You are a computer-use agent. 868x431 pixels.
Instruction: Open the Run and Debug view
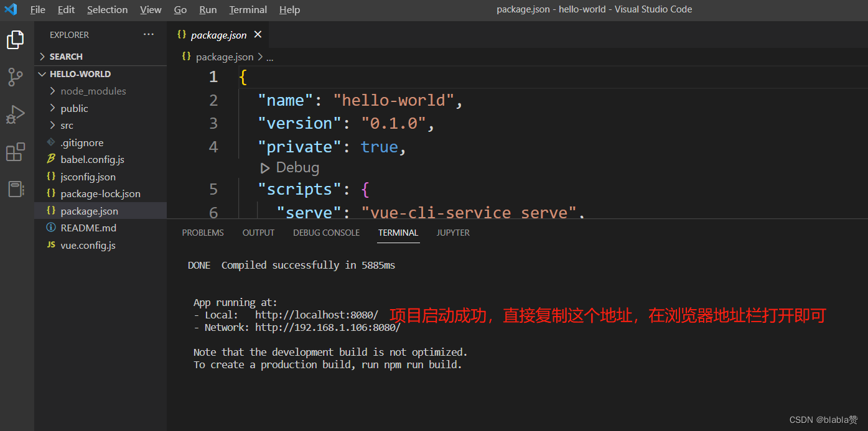point(16,114)
